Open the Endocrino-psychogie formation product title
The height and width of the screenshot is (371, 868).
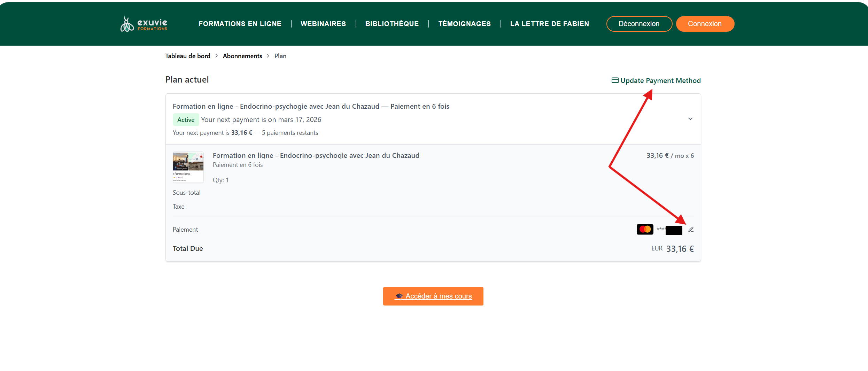click(316, 155)
